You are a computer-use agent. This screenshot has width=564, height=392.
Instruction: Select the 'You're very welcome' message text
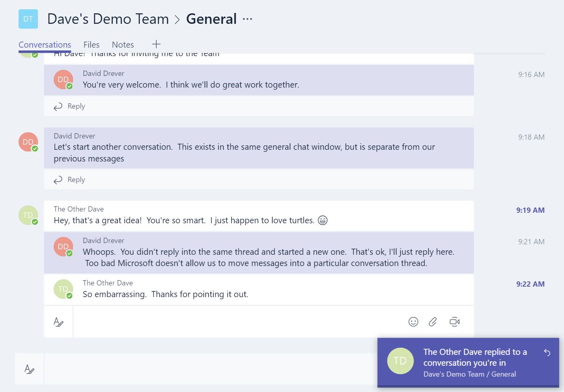[x=191, y=85]
